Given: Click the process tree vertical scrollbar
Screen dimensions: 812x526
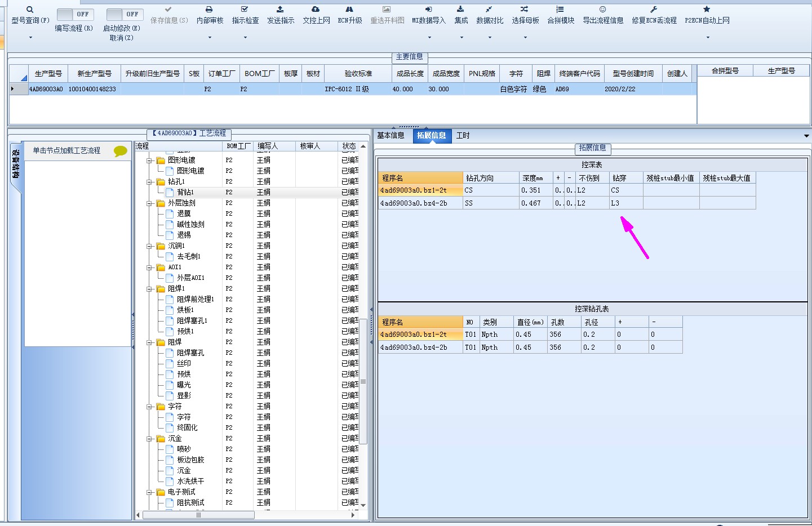Looking at the screenshot, I should (x=363, y=381).
